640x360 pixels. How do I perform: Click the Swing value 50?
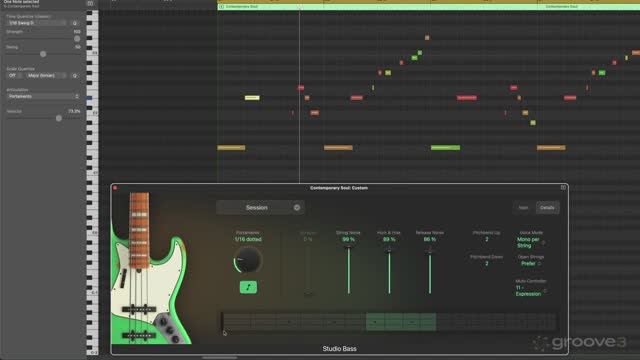[78, 47]
